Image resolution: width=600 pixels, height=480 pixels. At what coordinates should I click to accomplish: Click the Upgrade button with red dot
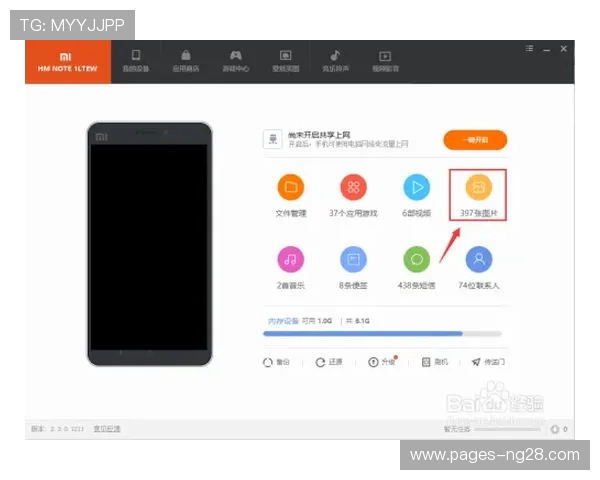pyautogui.click(x=383, y=361)
